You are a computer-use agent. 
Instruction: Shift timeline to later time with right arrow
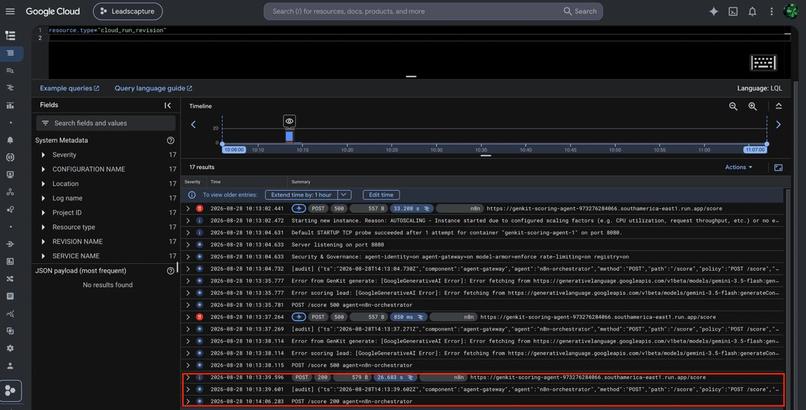coord(778,124)
